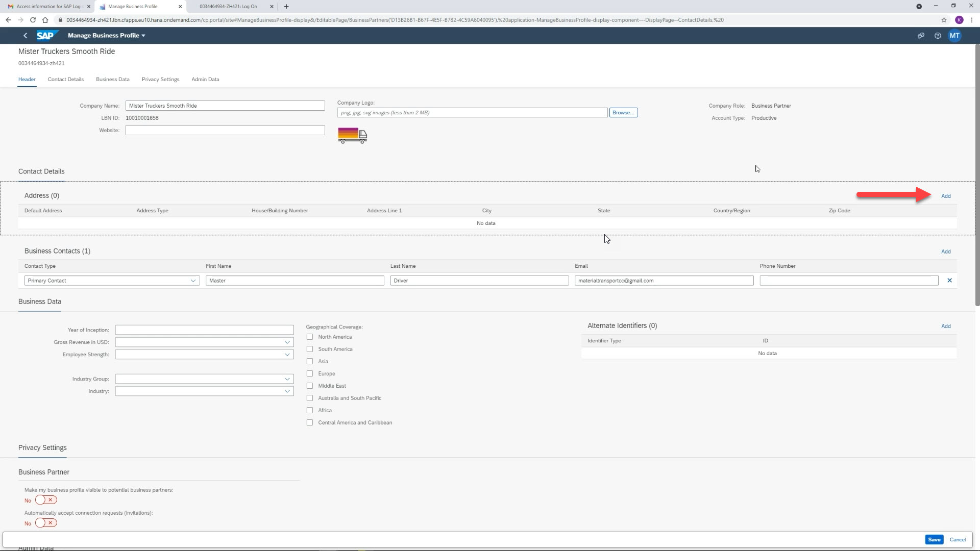Click Browse for company logo
Viewport: 980px width, 551px height.
point(623,113)
